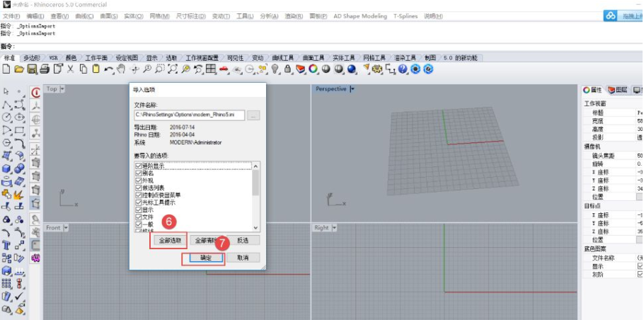Select the Rectangle tool in left sidebar
The width and height of the screenshot is (644, 320).
(19, 130)
